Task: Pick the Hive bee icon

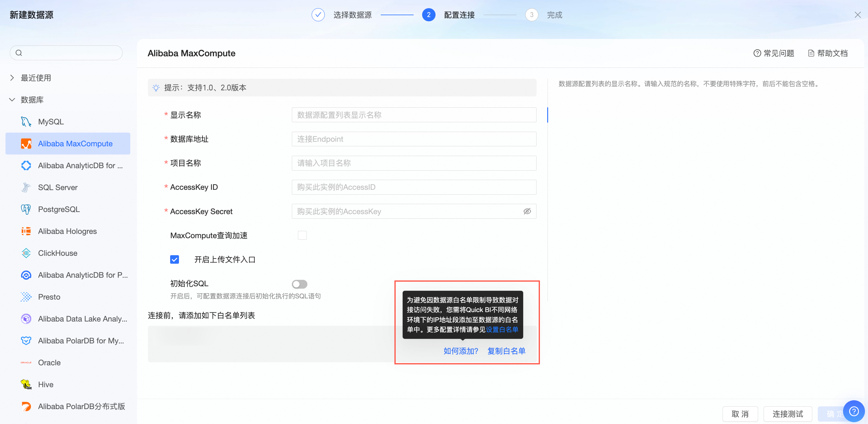Action: pos(26,384)
